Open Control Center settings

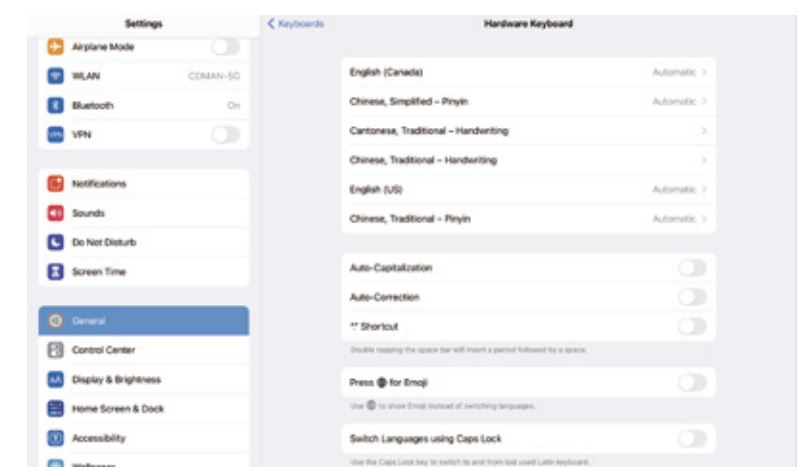click(x=144, y=350)
